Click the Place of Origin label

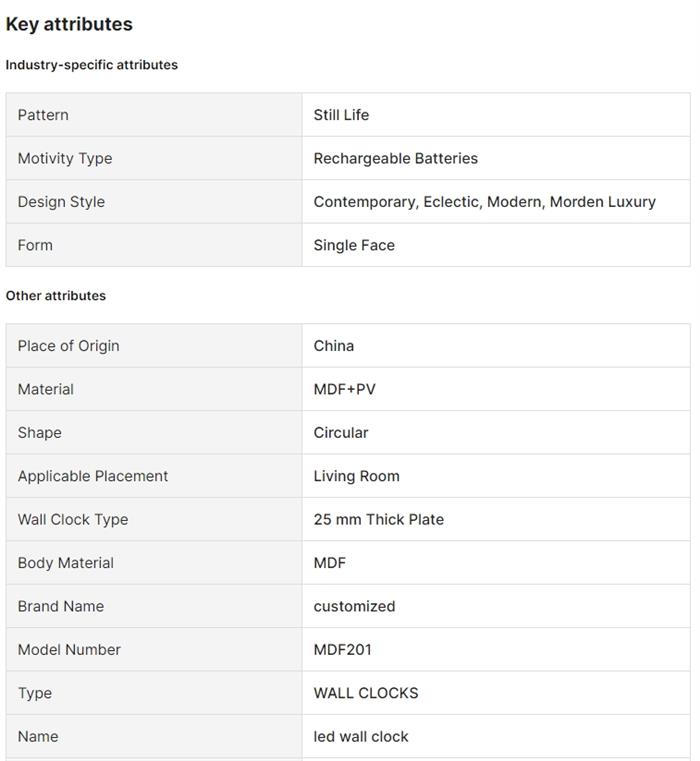coord(68,346)
